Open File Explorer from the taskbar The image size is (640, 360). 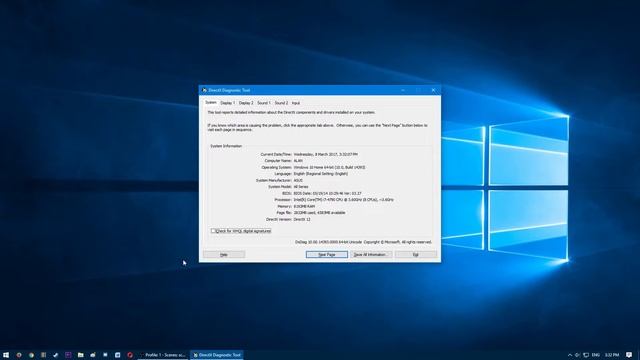click(x=80, y=355)
